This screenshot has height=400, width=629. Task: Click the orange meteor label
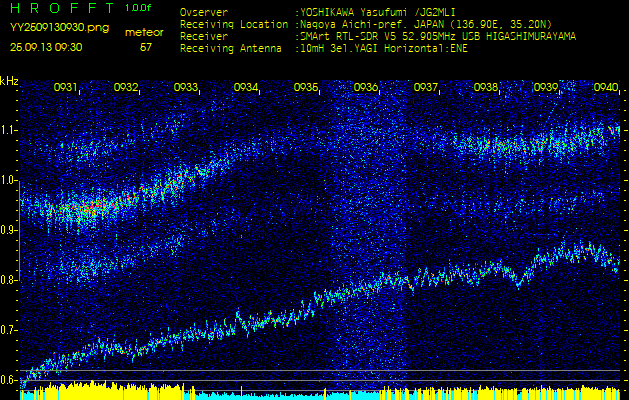145,32
